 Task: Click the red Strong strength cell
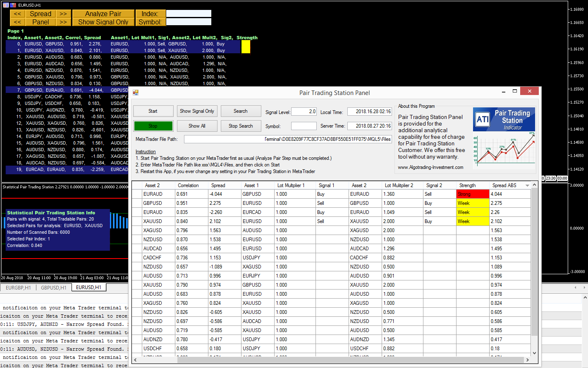[473, 194]
